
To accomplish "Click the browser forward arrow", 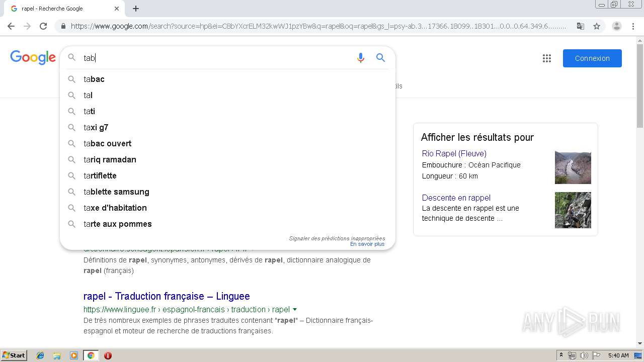I will (27, 26).
